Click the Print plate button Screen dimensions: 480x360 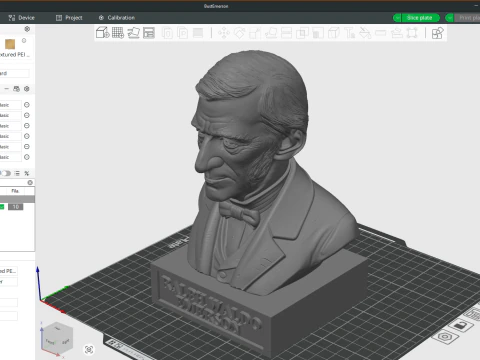(468, 18)
